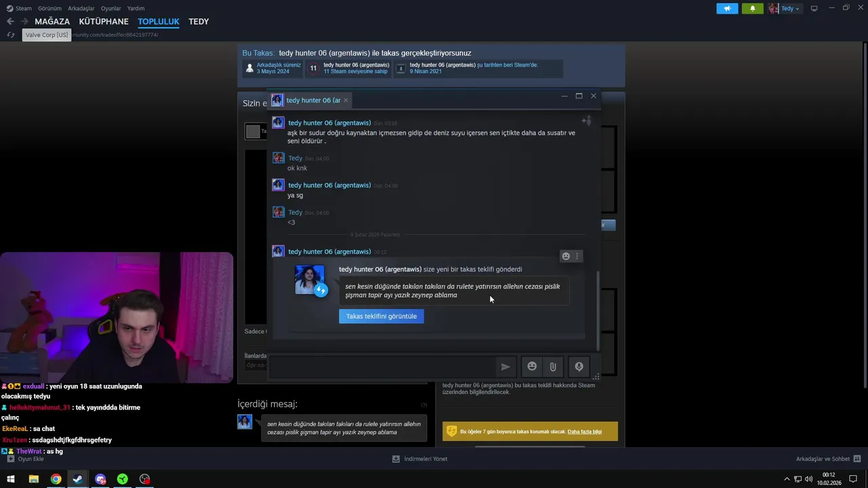The width and height of the screenshot is (868, 488).
Task: Go back with the navigation arrow
Action: tap(10, 22)
